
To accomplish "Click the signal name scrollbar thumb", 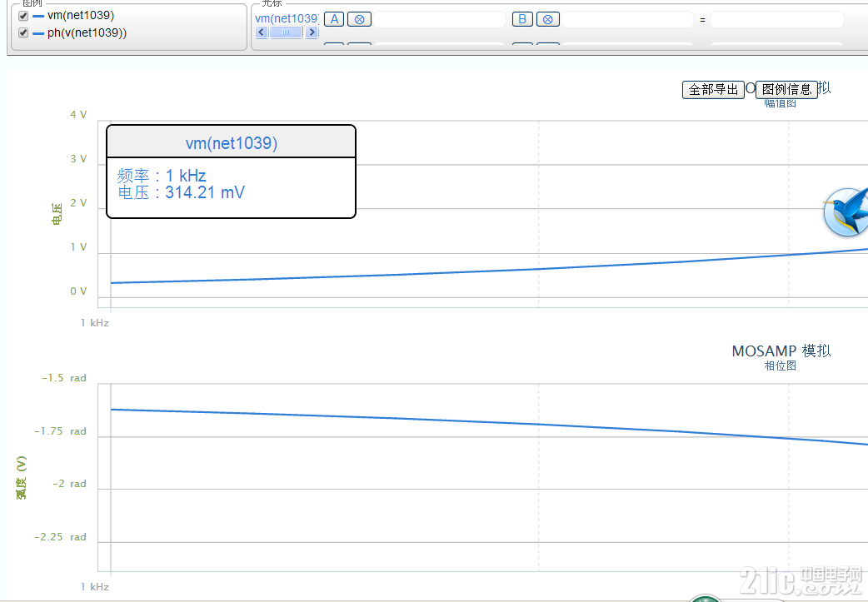I will pos(287,32).
